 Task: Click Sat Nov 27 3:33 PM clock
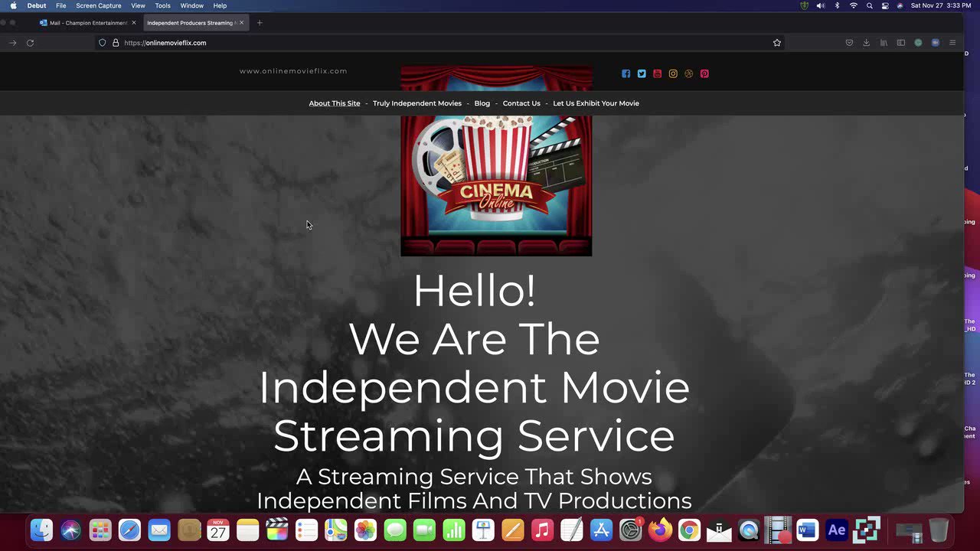[941, 5]
